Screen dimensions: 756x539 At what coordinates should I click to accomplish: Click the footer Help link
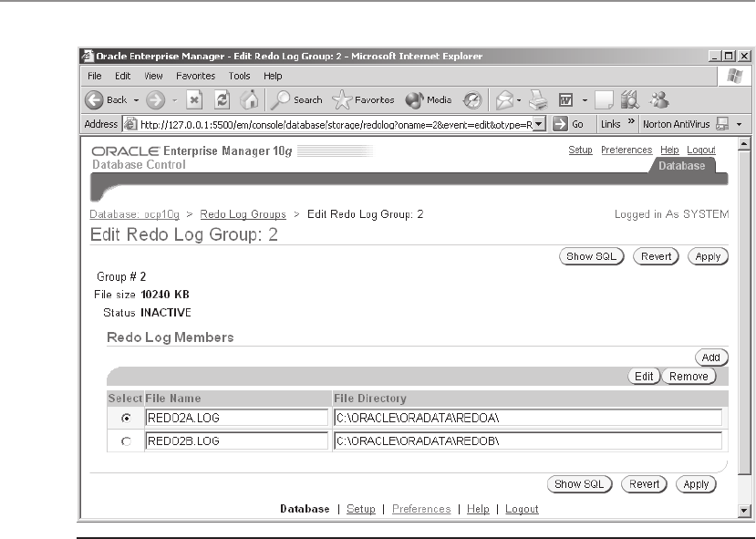point(478,509)
